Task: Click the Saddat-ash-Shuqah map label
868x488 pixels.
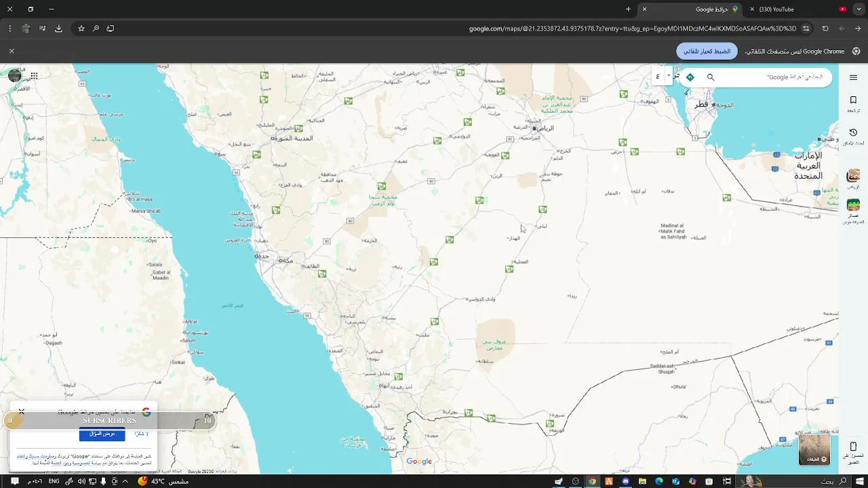Action: (x=663, y=369)
